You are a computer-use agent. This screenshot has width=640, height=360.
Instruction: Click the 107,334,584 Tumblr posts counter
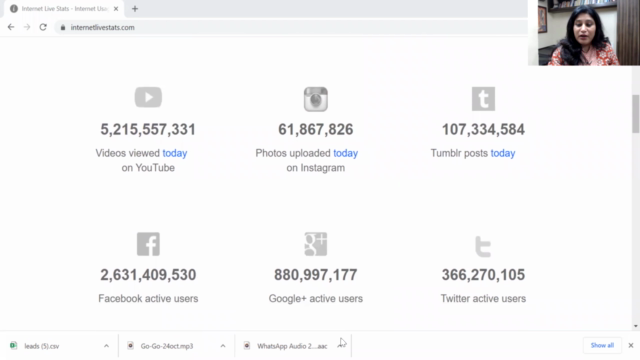click(x=483, y=129)
